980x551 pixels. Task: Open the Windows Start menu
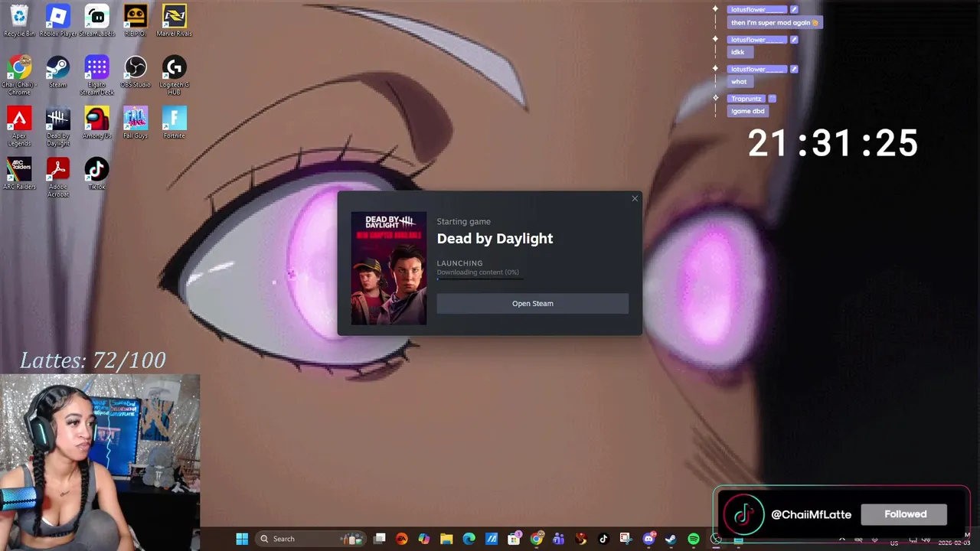click(x=242, y=539)
